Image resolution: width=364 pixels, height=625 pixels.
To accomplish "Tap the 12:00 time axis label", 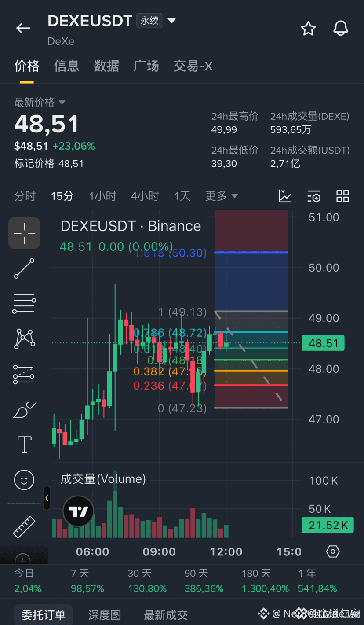I will (226, 551).
